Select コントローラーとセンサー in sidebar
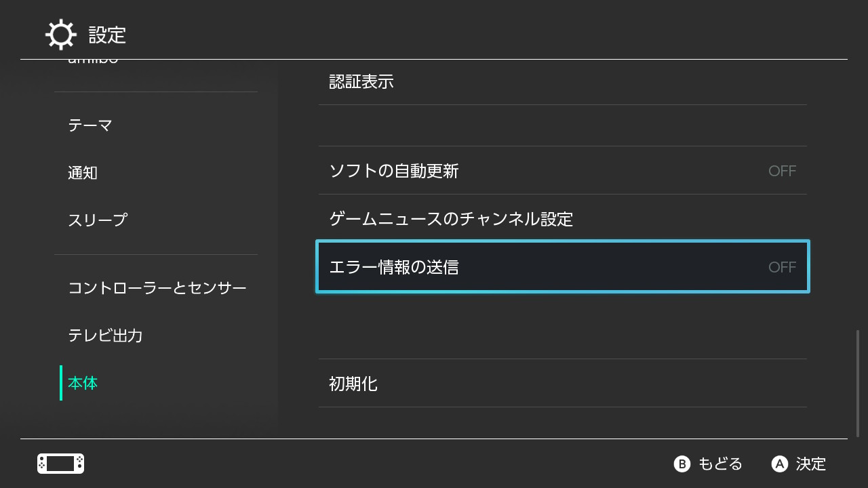 click(x=156, y=288)
